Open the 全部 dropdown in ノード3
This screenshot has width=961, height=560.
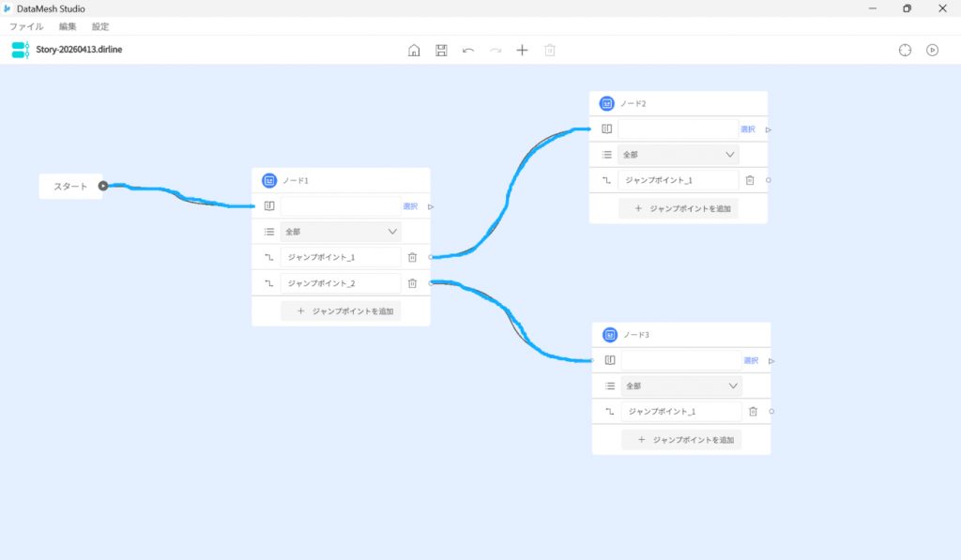click(681, 386)
